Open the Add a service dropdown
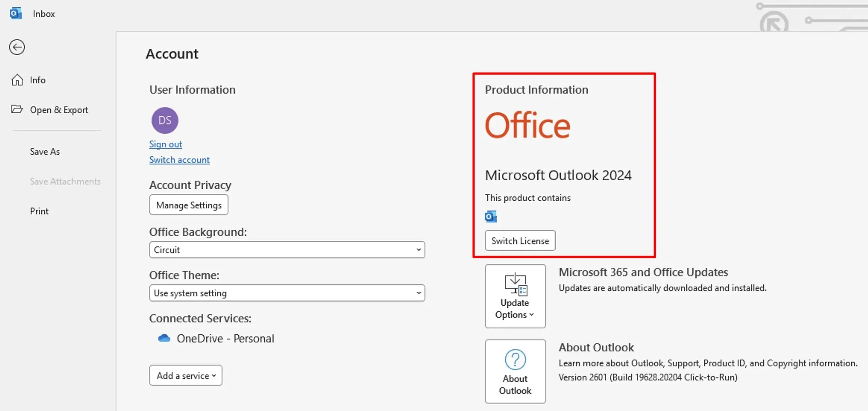Image resolution: width=868 pixels, height=411 pixels. 186,375
